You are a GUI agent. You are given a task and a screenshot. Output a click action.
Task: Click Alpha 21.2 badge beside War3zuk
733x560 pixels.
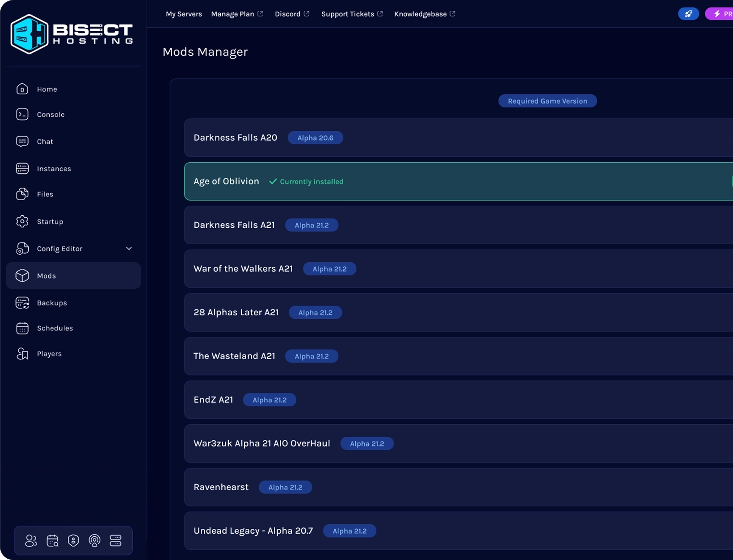coord(367,443)
